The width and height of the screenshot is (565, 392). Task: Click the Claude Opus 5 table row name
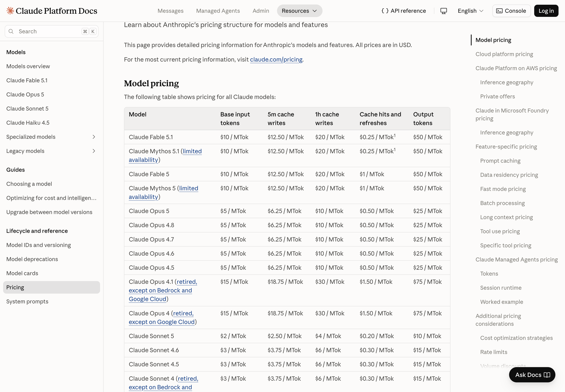coord(149,211)
